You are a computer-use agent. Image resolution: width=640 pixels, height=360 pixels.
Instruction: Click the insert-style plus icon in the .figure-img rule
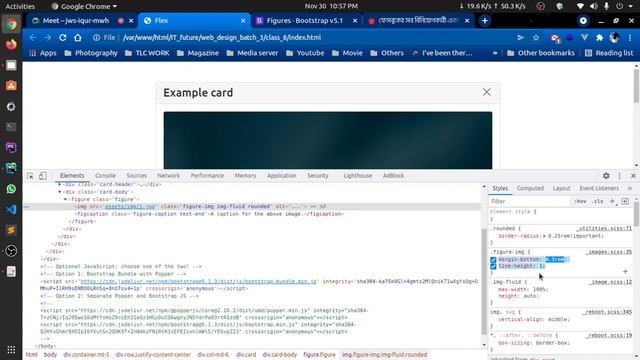(x=625, y=271)
